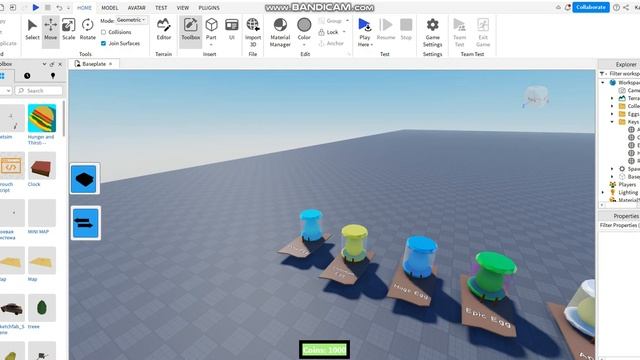This screenshot has width=640, height=360.
Task: Click the Lock button
Action: (329, 32)
